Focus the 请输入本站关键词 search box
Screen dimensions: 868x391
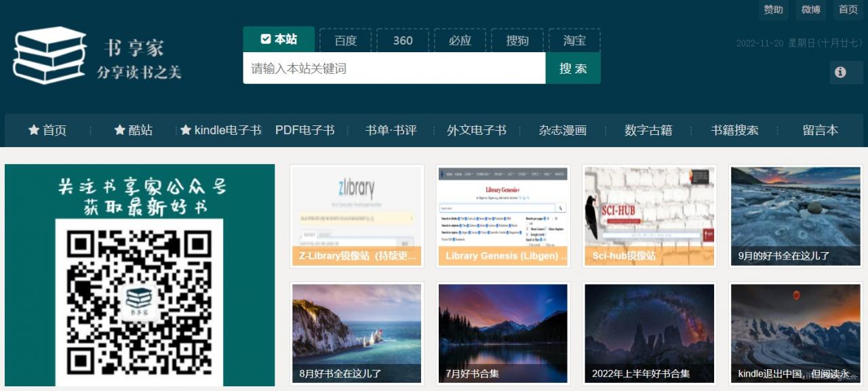(394, 68)
